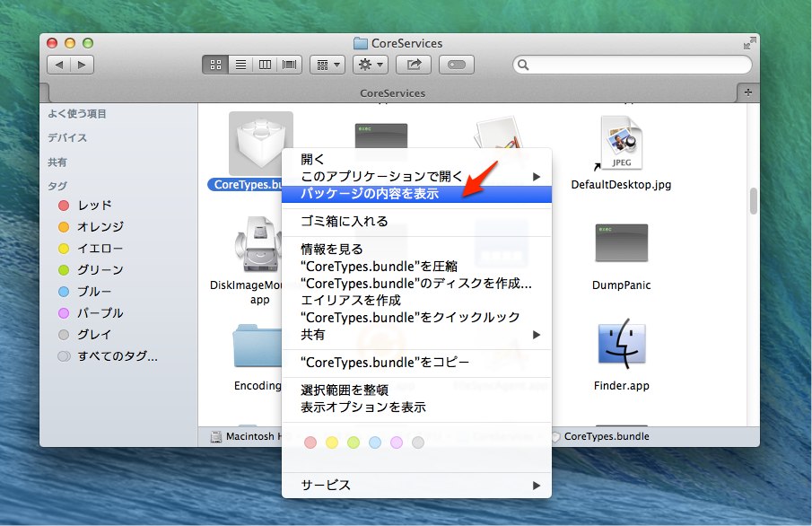Expand the サービス submenu

[416, 485]
